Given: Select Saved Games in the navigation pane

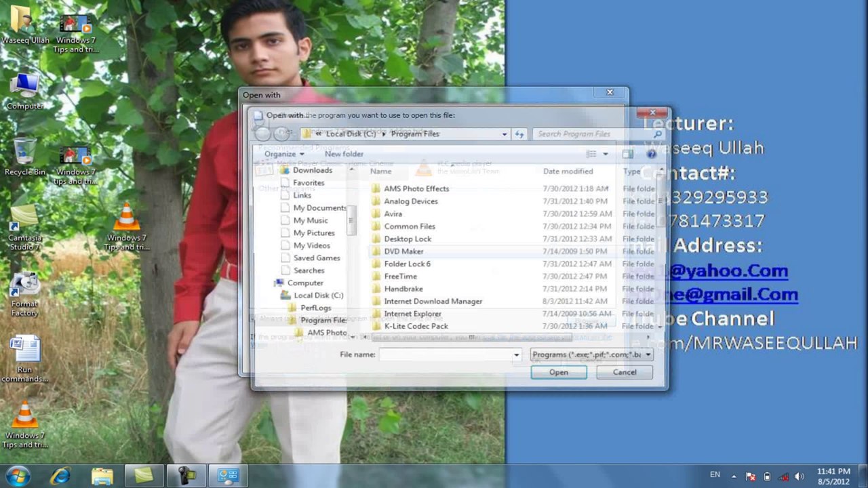Looking at the screenshot, I should (x=317, y=258).
